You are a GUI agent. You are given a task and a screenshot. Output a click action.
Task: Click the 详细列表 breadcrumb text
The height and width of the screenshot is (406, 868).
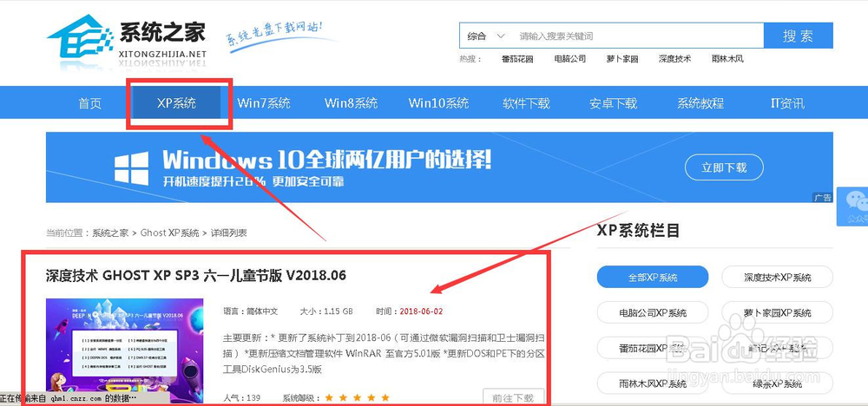[228, 232]
